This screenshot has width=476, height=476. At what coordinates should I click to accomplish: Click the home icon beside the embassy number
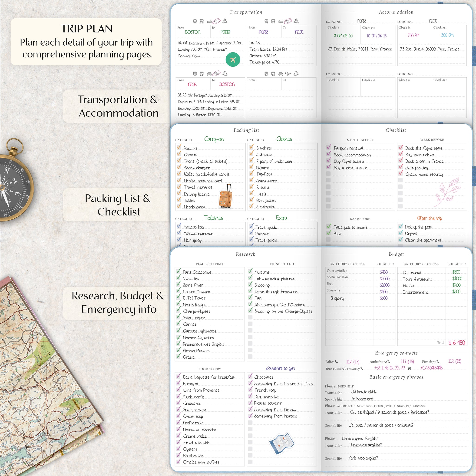tap(409, 368)
